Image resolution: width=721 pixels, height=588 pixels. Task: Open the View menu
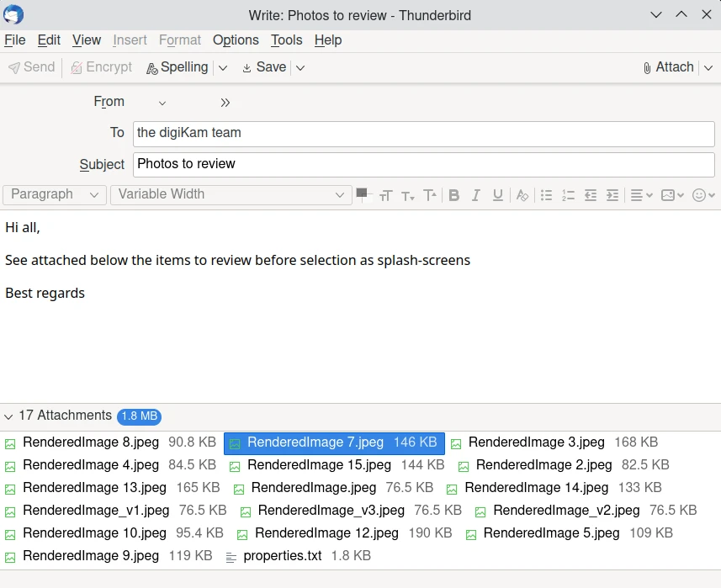tap(87, 40)
